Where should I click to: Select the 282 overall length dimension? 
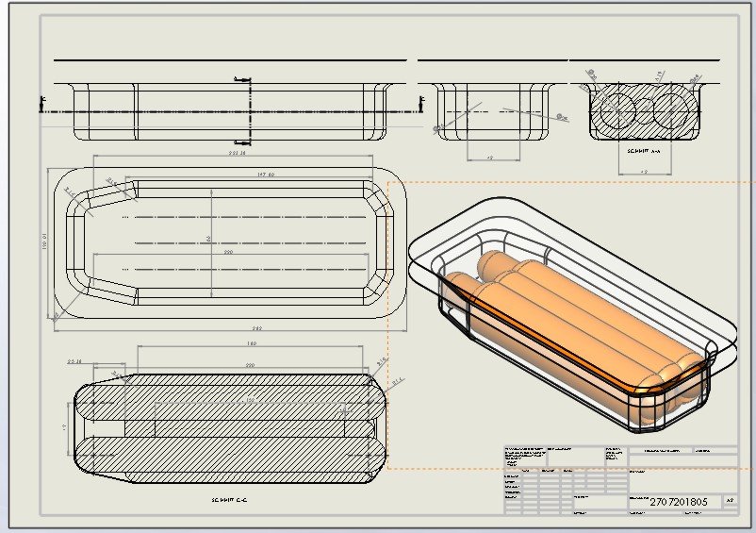(x=257, y=328)
